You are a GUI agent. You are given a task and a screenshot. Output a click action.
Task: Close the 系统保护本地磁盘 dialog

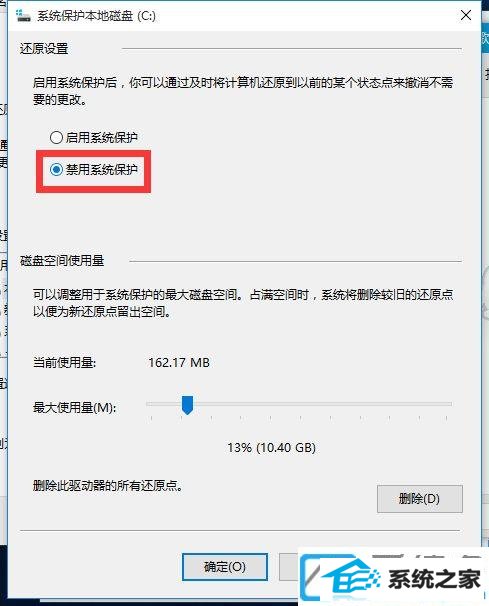click(x=466, y=15)
